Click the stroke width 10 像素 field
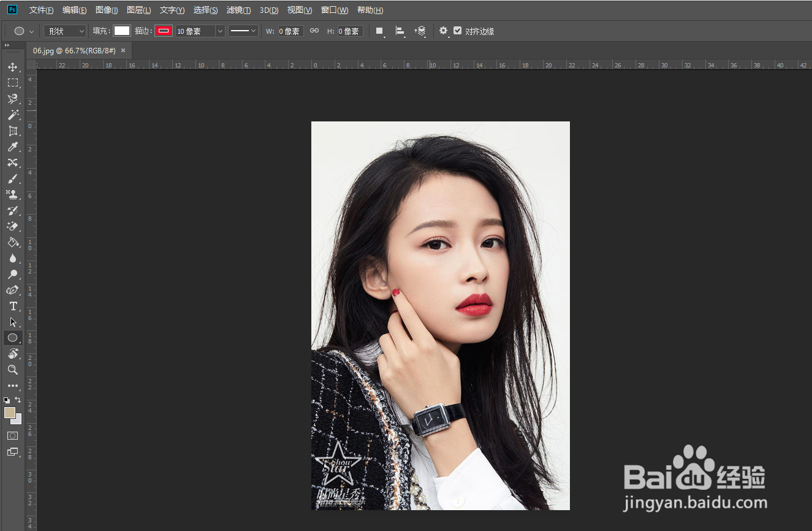The image size is (812, 531). pyautogui.click(x=195, y=31)
